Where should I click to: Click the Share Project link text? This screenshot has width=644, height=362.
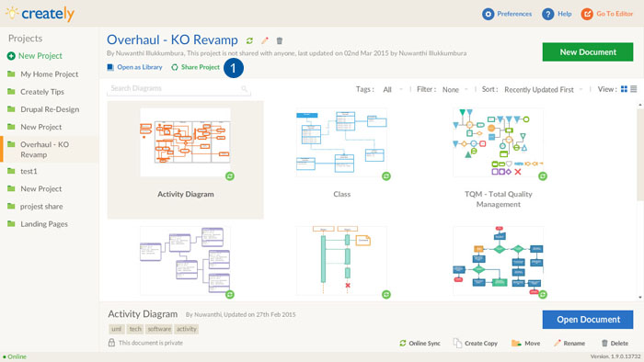click(201, 67)
